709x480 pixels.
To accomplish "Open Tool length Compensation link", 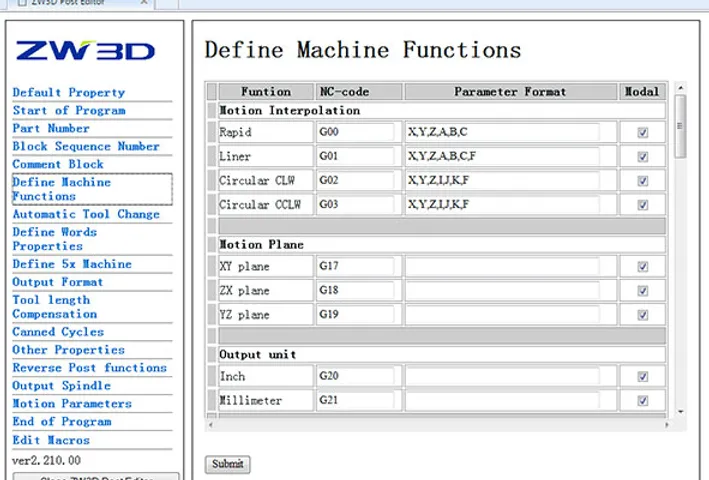I will (x=54, y=306).
